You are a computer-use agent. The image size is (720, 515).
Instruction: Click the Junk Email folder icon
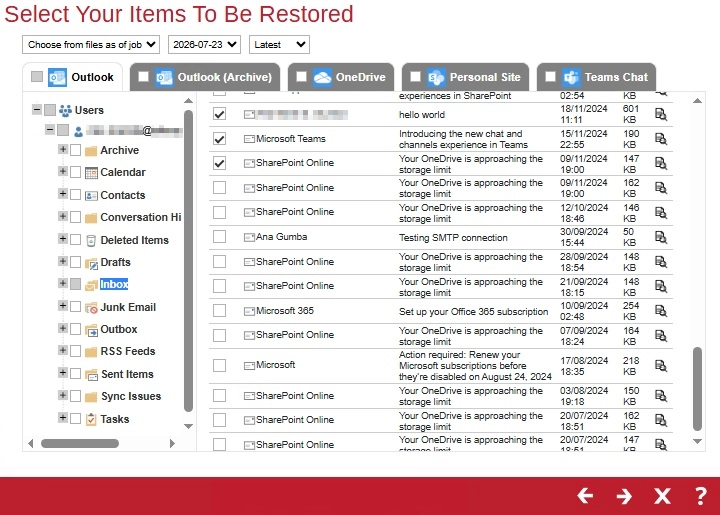(x=91, y=308)
